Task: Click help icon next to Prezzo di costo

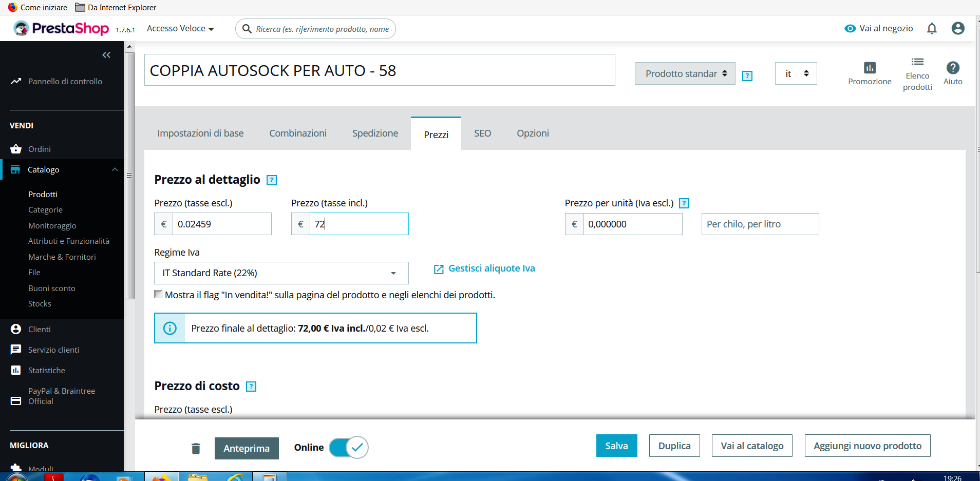Action: point(251,387)
